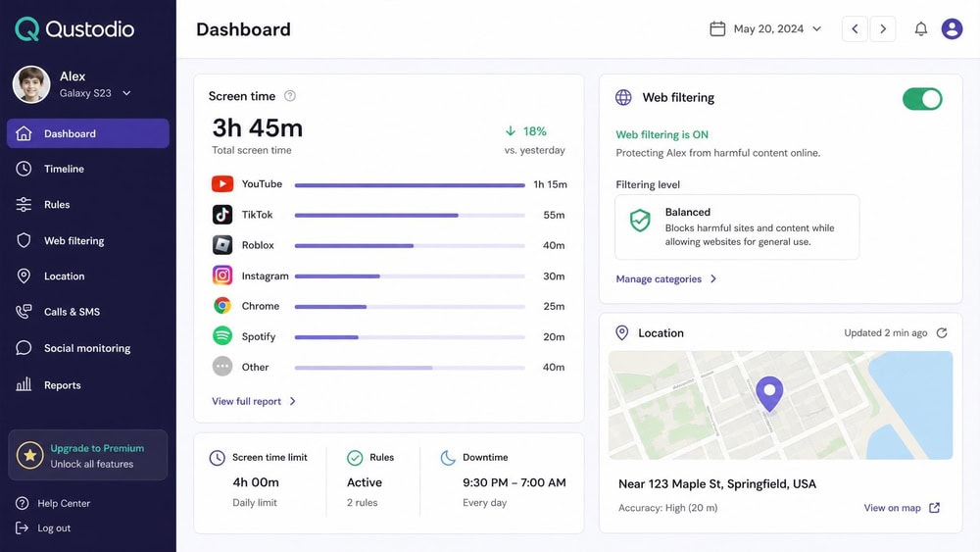
Task: Refresh the location update
Action: click(942, 332)
